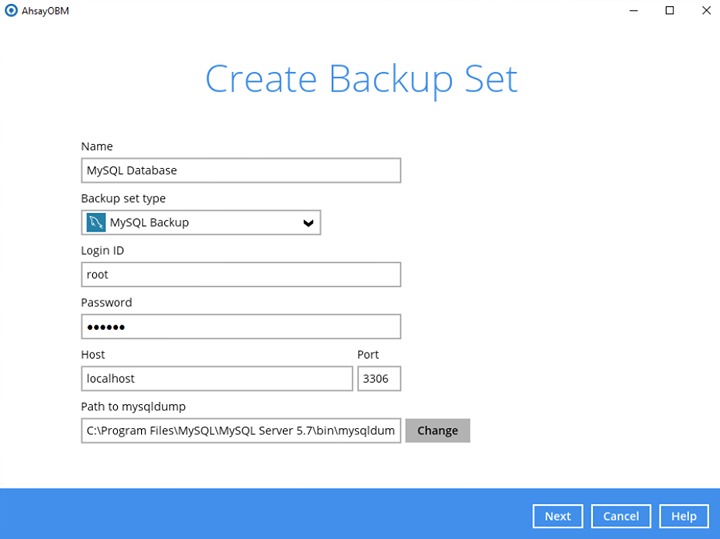Focus the Name field with MySQL Database
The image size is (720, 539).
[240, 170]
